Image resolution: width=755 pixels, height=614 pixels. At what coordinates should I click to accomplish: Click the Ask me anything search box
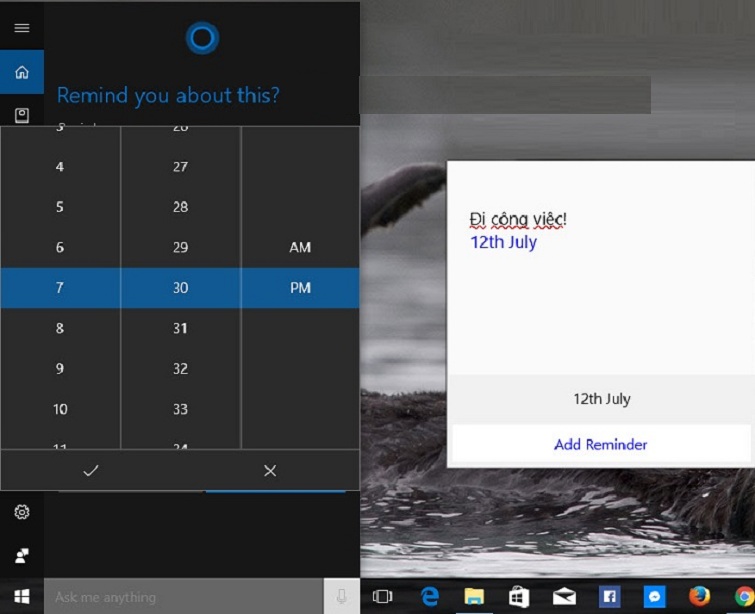point(185,597)
